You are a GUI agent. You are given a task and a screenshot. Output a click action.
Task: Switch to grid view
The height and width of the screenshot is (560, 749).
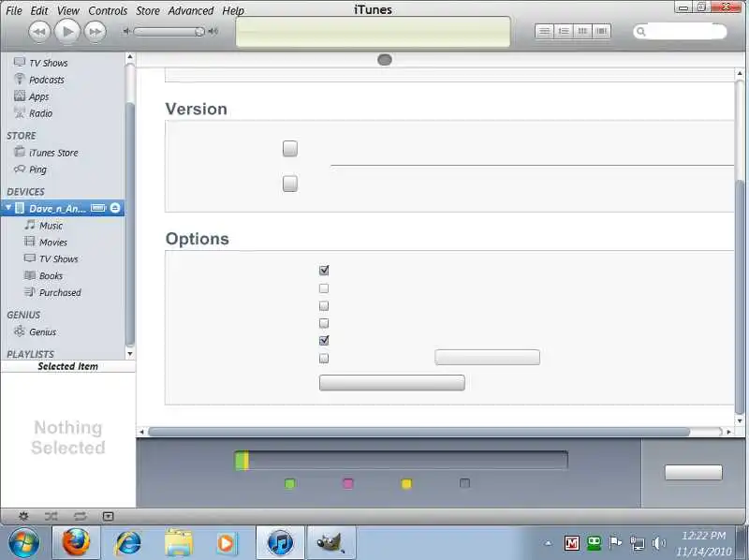581,31
